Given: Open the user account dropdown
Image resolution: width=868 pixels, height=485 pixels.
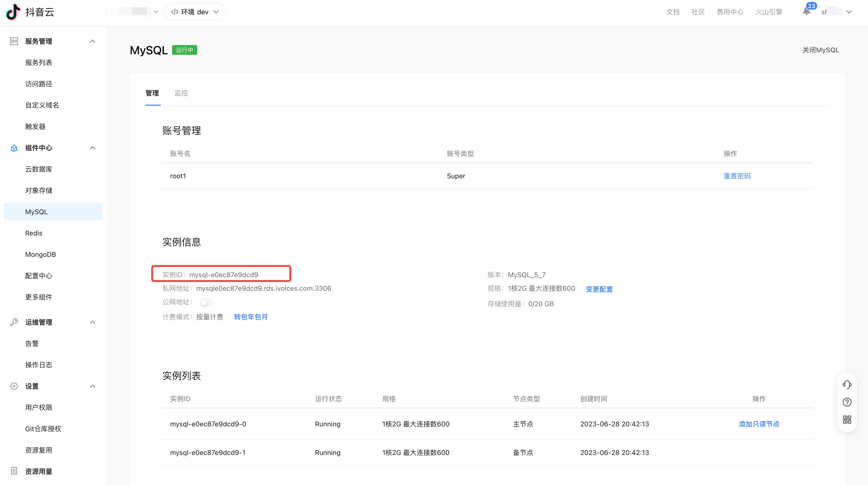Looking at the screenshot, I should [837, 12].
